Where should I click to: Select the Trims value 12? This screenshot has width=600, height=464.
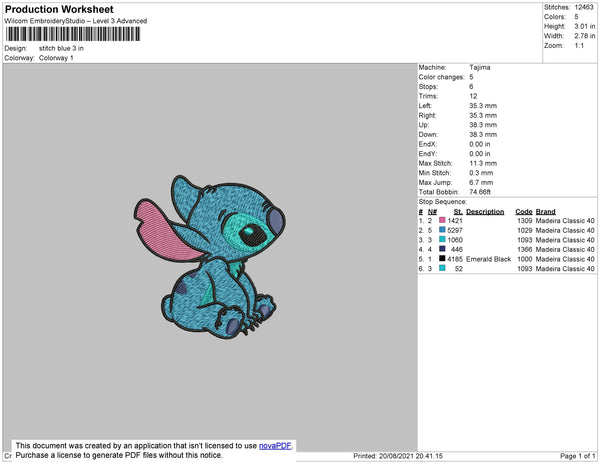click(473, 96)
